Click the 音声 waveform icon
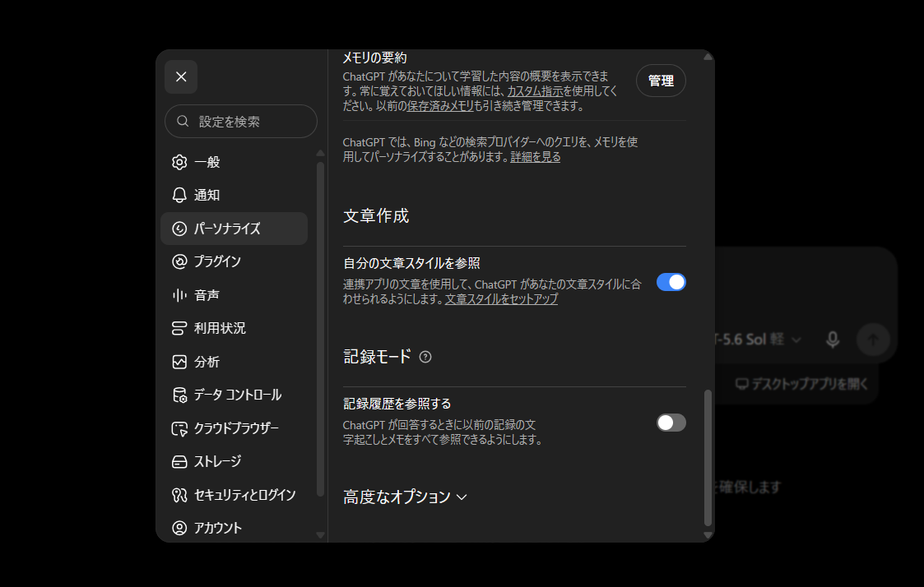 coord(179,295)
